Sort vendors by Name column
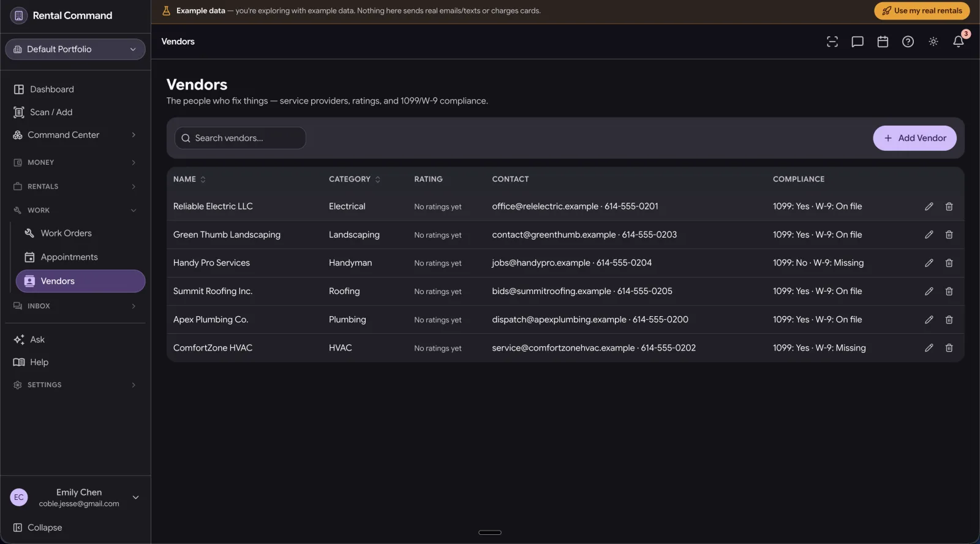Image resolution: width=980 pixels, height=544 pixels. 189,179
